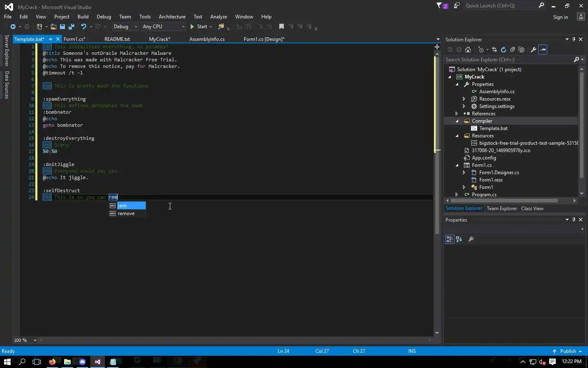
Task: Choose 'rem' in the autocomplete popup
Action: click(x=127, y=206)
